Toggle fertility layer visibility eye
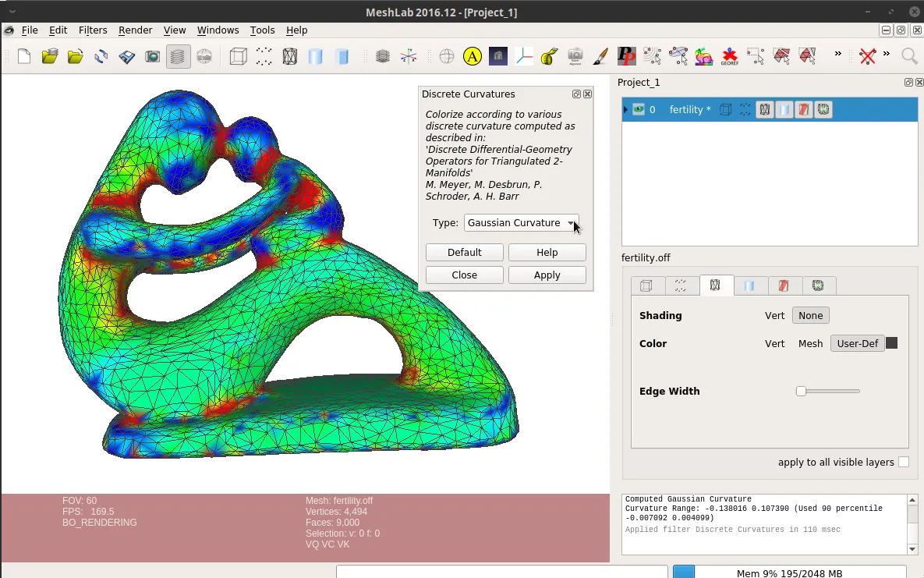 tap(638, 109)
